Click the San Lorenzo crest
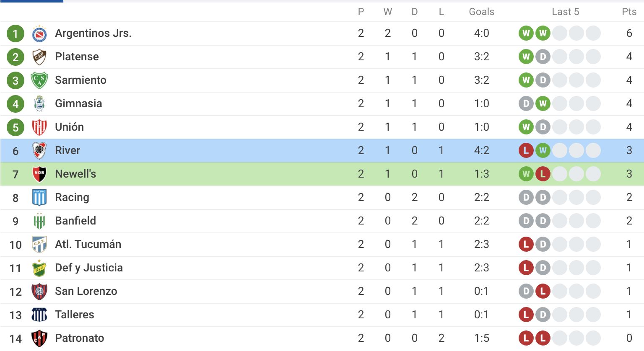Viewport: 644px width, 351px height. point(39,292)
